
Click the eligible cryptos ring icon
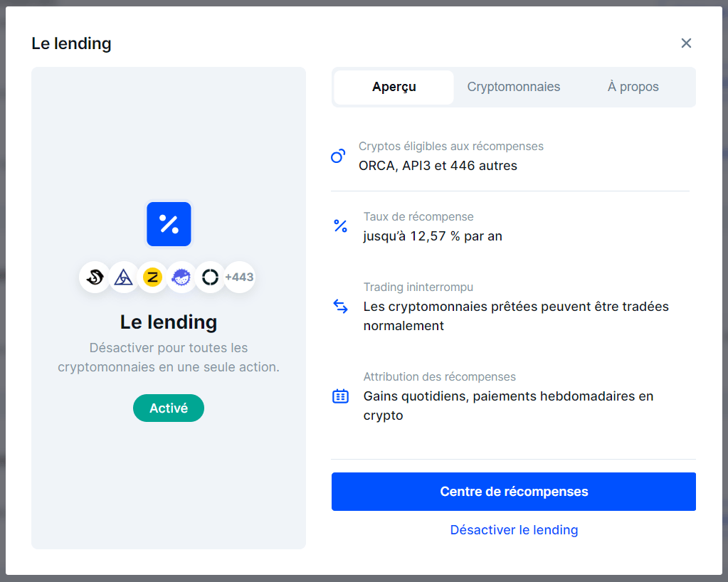(x=340, y=155)
